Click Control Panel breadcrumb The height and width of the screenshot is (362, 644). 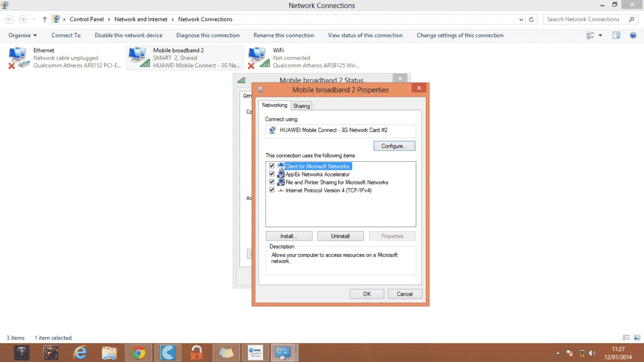point(87,19)
